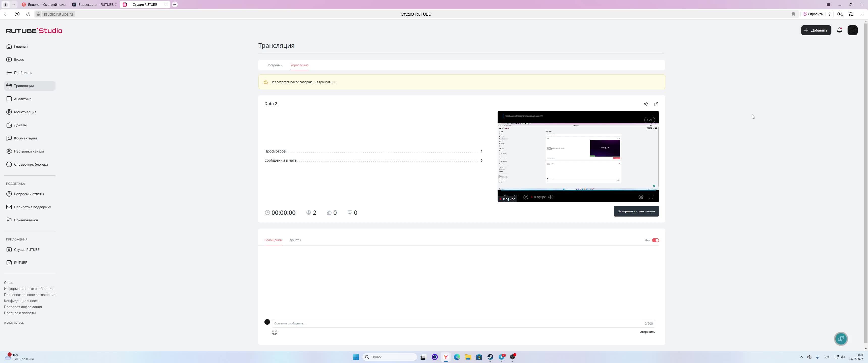Open browser downloads
The height and width of the screenshot is (363, 868).
coord(862,14)
